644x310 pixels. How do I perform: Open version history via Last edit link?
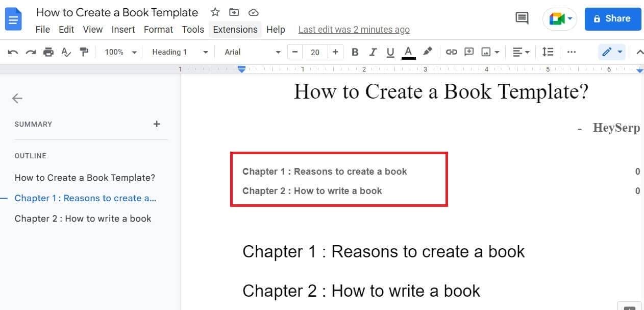[354, 29]
